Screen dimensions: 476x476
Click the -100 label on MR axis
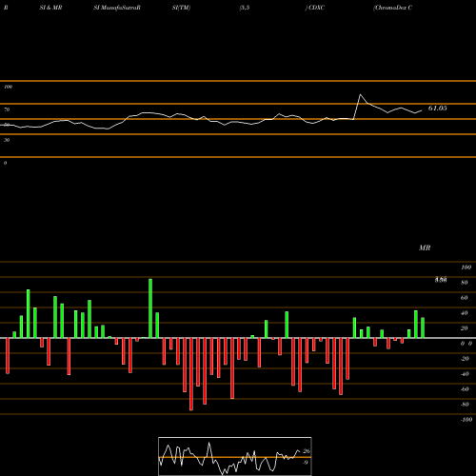pos(466,420)
